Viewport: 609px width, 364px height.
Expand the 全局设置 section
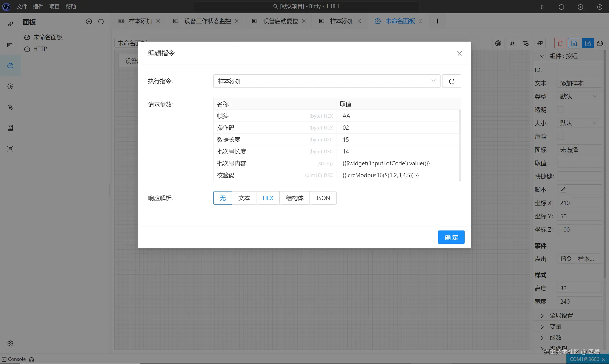click(561, 316)
